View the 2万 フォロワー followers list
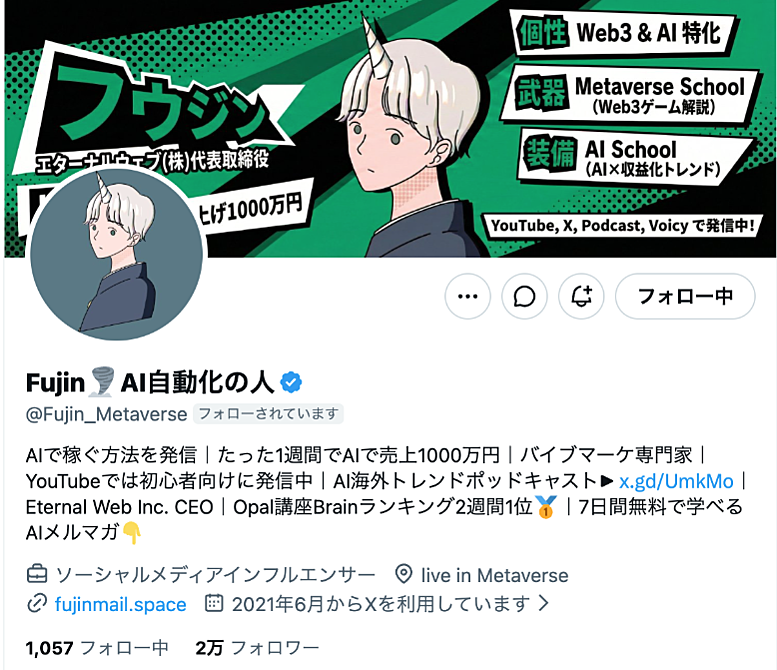 pyautogui.click(x=257, y=648)
